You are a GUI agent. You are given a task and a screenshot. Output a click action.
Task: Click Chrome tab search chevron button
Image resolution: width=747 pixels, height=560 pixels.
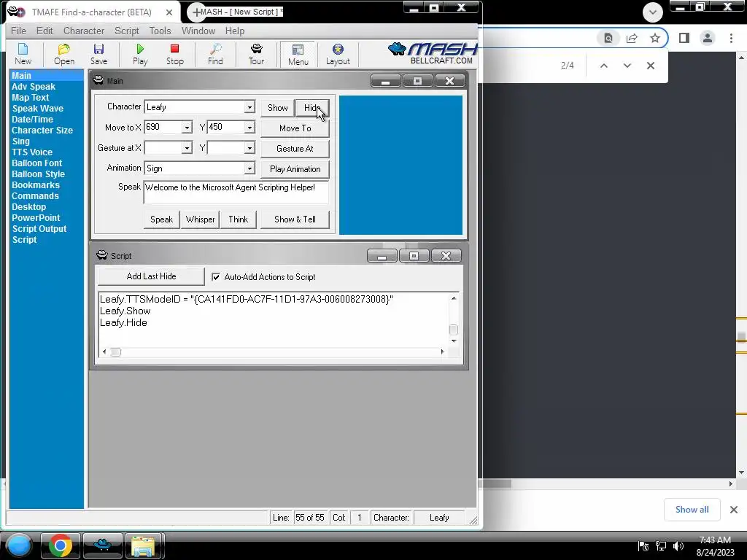click(653, 12)
